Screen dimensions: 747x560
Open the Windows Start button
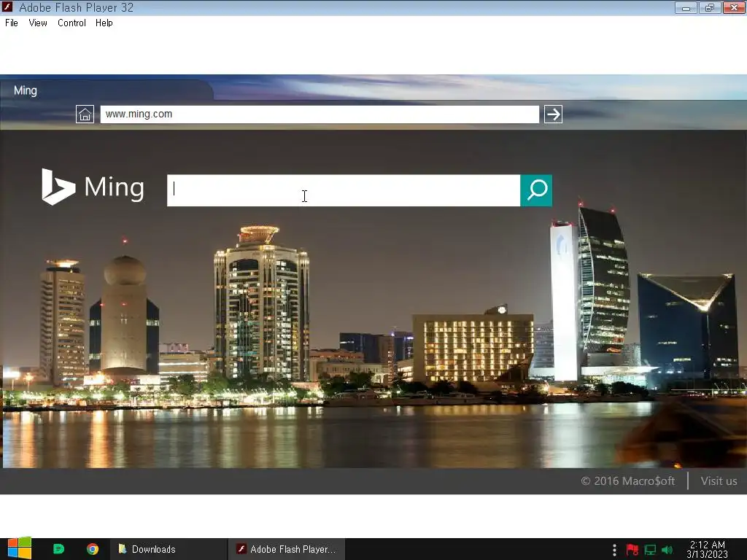point(20,549)
